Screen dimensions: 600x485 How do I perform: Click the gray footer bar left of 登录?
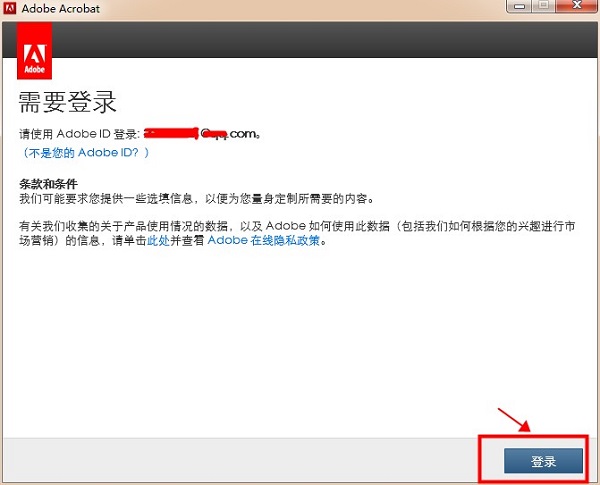(x=241, y=459)
